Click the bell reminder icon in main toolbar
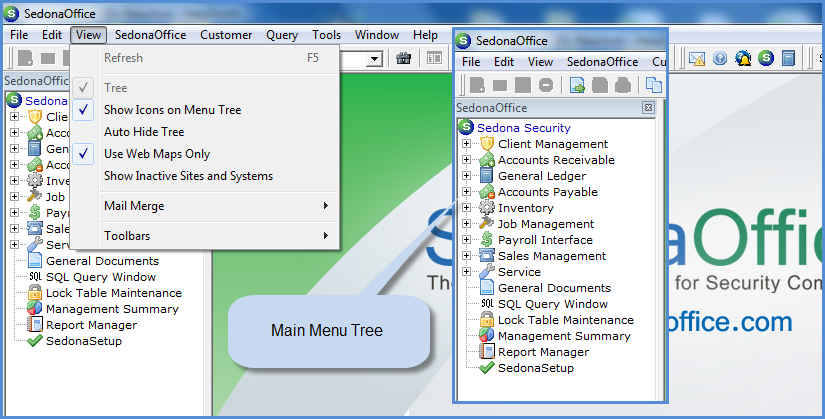Image resolution: width=825 pixels, height=419 pixels. 743,58
